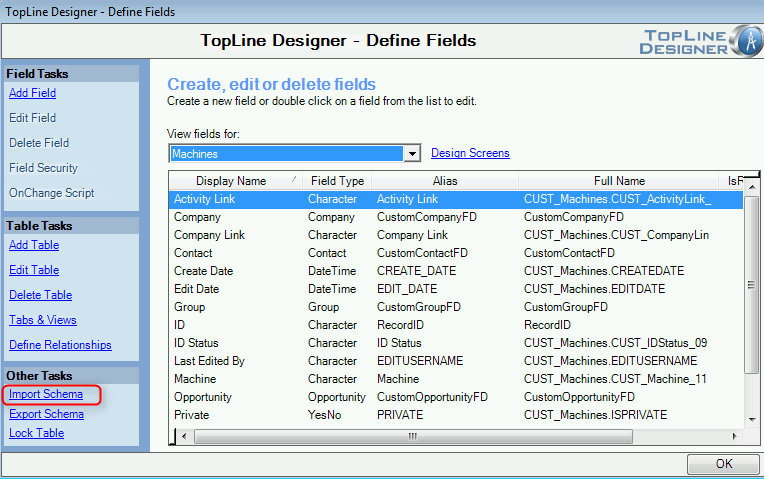Select the Company field row

tap(456, 217)
